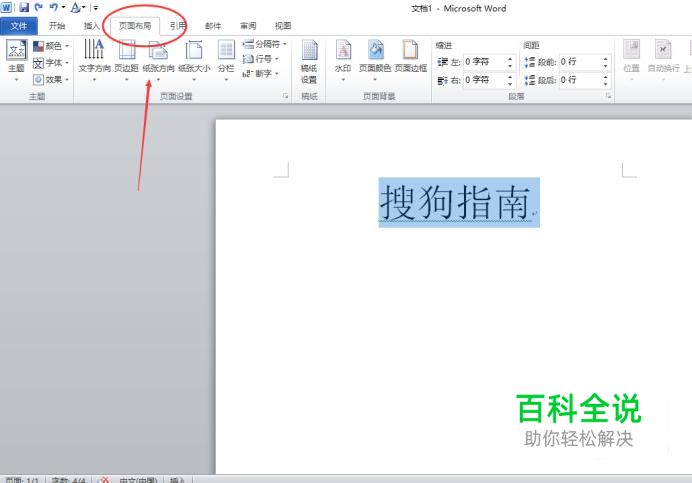The width and height of the screenshot is (692, 483).
Task: Open the Customize Quick Access Toolbar dropdown
Action: (96, 8)
